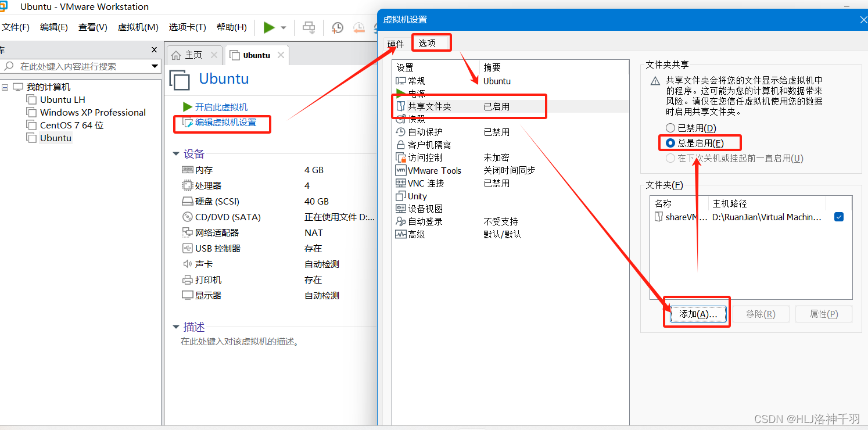
Task: Select Unity option icon
Action: (401, 196)
